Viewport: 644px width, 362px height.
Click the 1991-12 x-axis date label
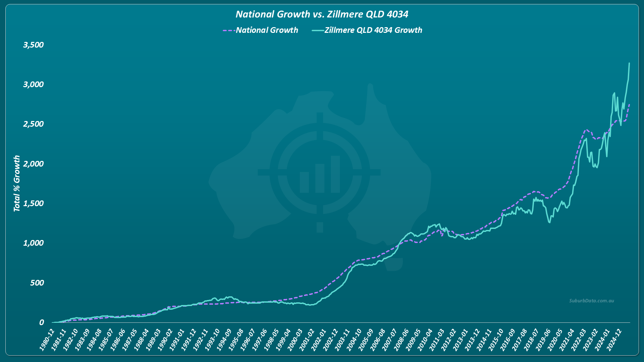point(188,340)
